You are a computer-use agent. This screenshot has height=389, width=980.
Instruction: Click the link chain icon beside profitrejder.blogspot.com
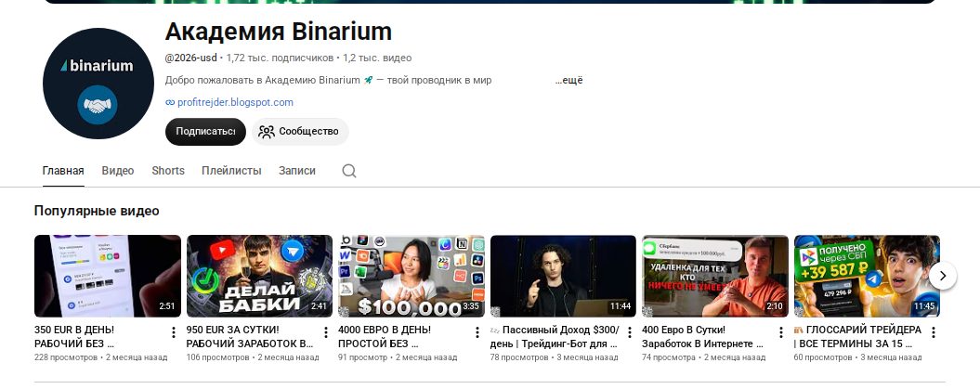170,102
